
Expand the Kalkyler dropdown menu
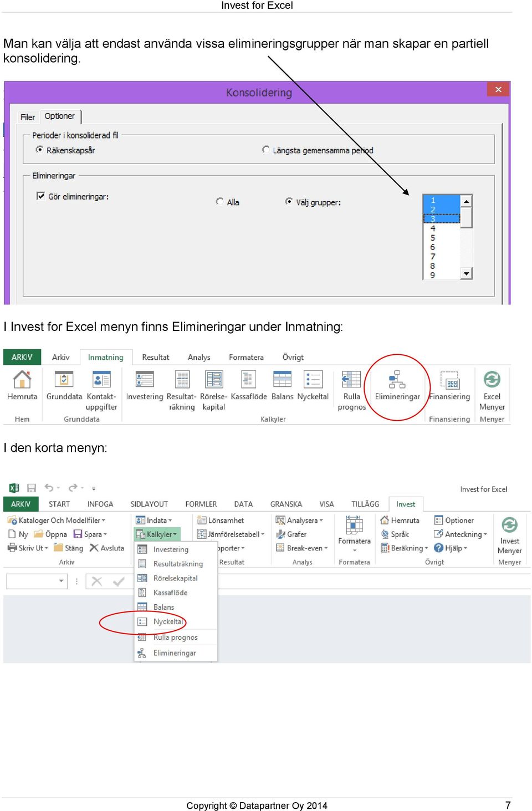coord(157,534)
